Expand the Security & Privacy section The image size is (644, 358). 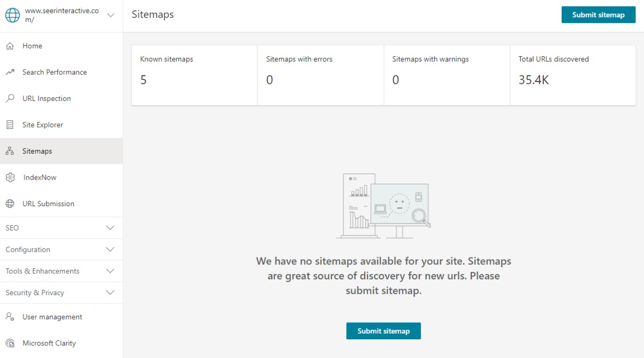click(110, 293)
